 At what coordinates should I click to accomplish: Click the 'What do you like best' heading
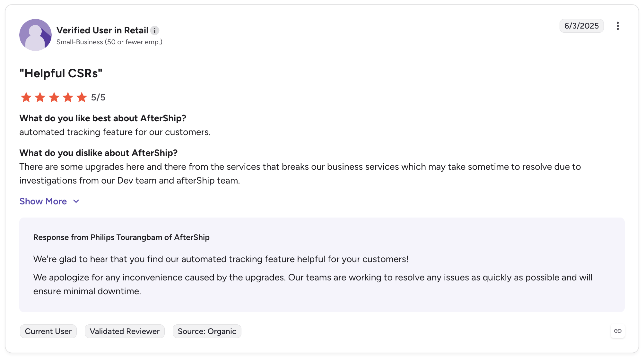pyautogui.click(x=103, y=118)
